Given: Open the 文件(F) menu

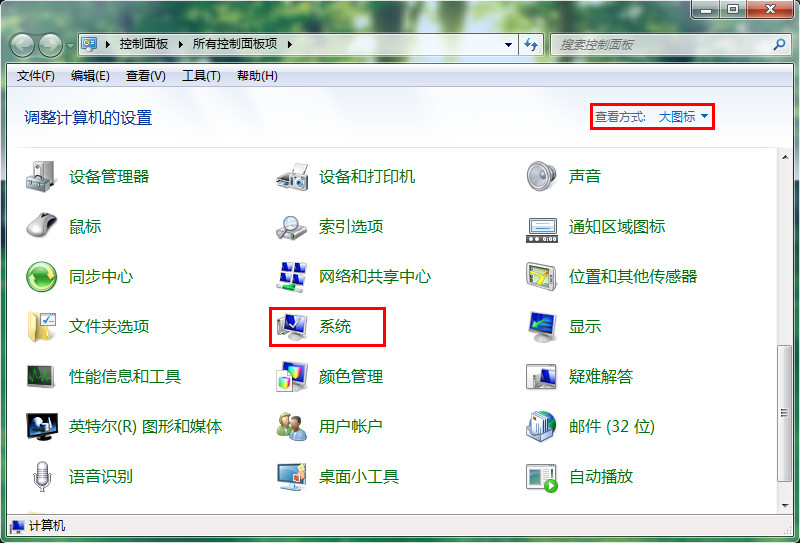Looking at the screenshot, I should [x=36, y=76].
